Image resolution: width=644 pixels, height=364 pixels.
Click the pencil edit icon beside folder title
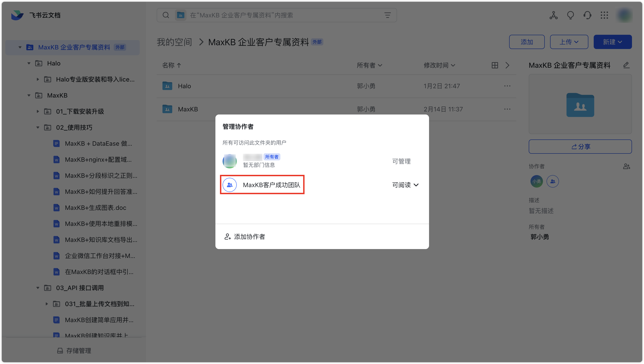[626, 65]
